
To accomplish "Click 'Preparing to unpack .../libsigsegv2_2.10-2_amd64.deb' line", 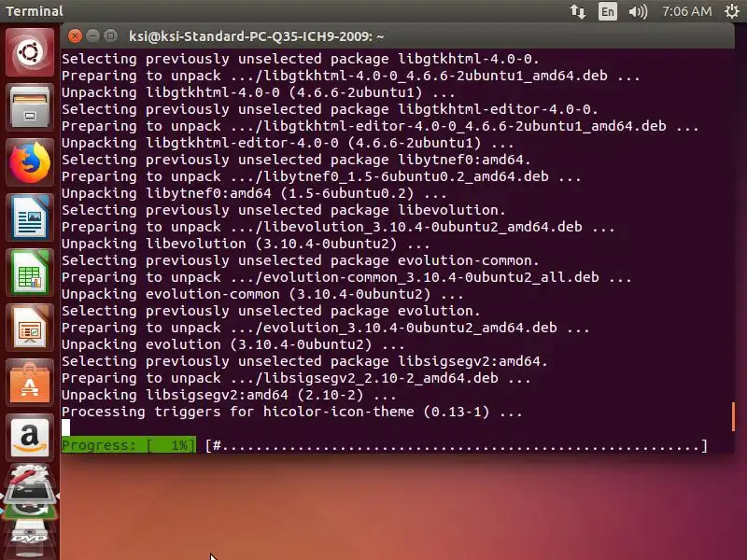I will (296, 378).
